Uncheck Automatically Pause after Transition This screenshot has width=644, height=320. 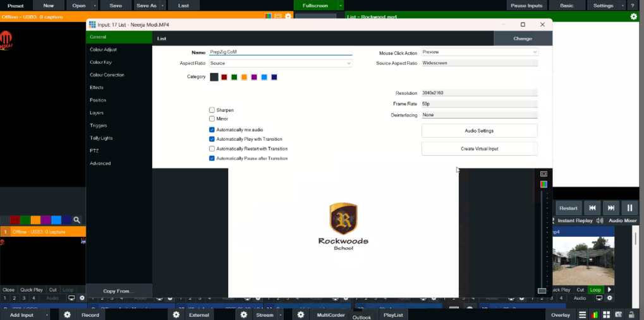(212, 158)
